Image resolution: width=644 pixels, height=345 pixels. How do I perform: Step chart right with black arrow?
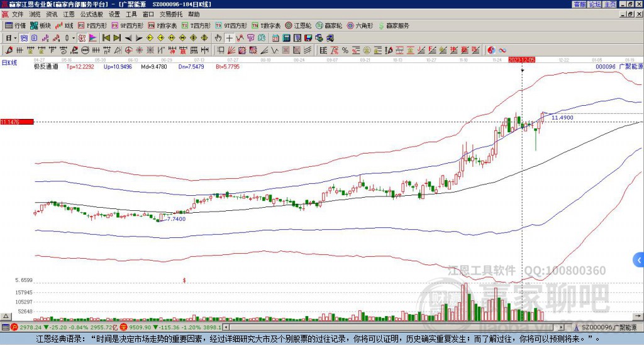(139, 38)
